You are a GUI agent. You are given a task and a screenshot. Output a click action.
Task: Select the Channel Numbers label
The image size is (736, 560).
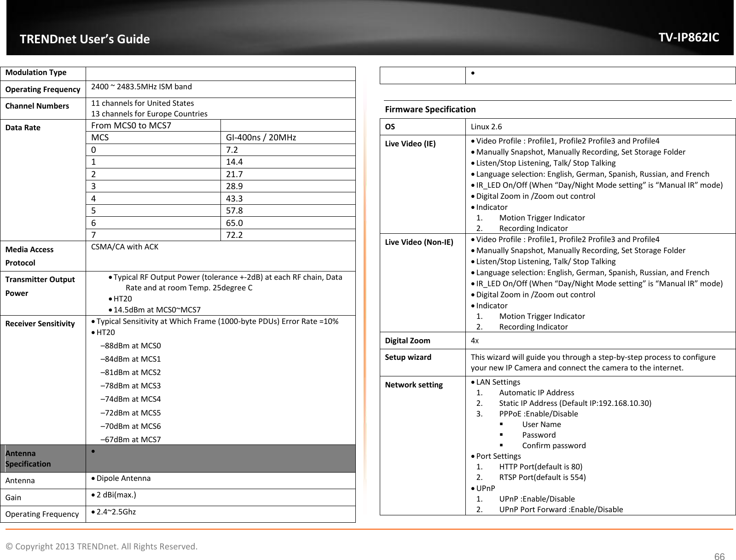coord(37,106)
